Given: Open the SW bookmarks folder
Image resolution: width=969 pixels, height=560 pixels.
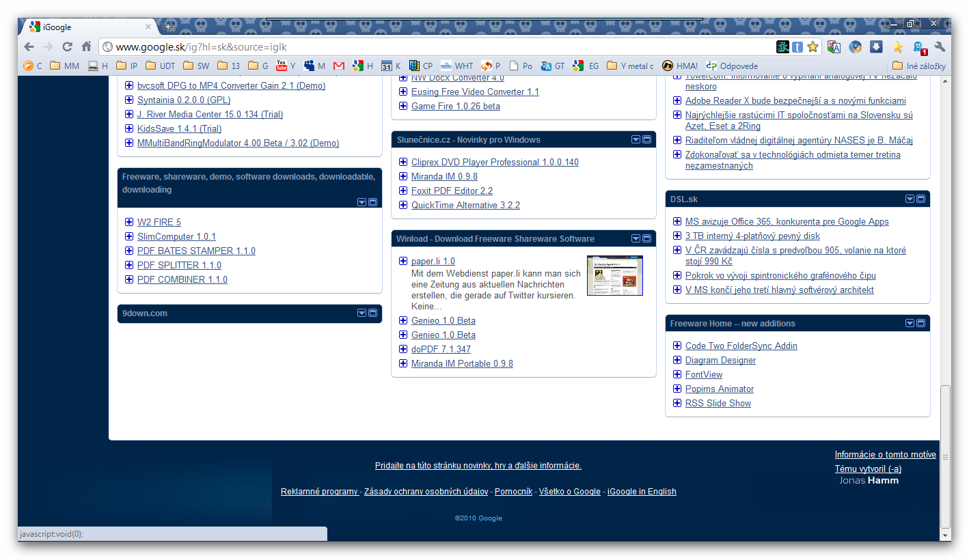Looking at the screenshot, I should (x=197, y=66).
